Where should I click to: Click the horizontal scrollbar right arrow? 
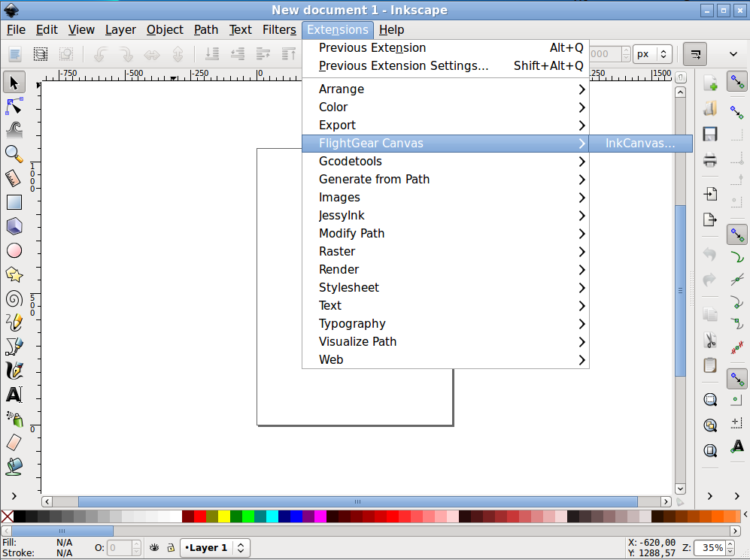click(666, 501)
